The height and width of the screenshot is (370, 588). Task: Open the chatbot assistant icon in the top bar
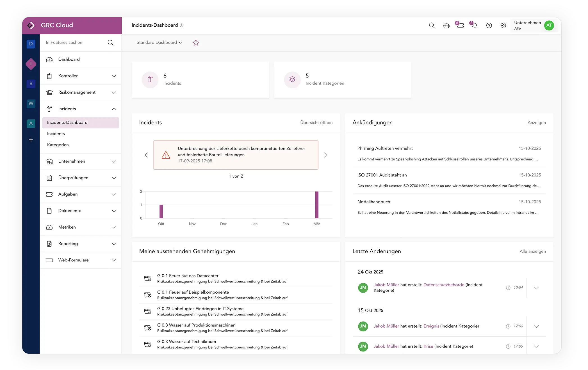446,25
